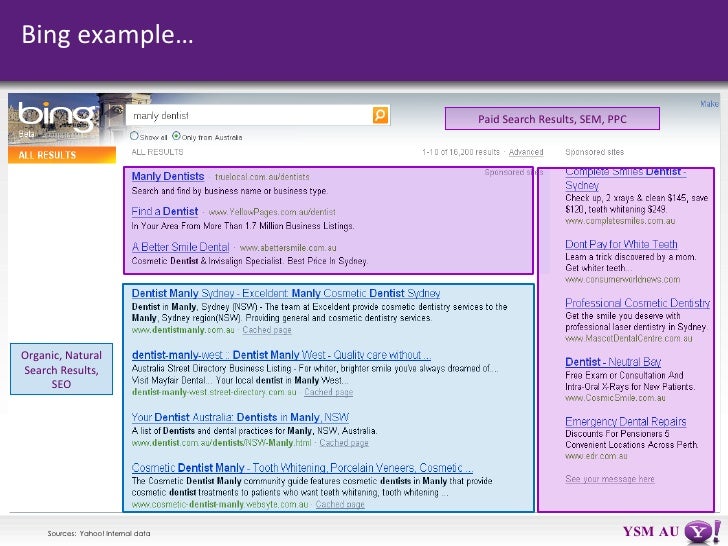Open 'Dentist - Neutral Bay' ad

point(613,362)
